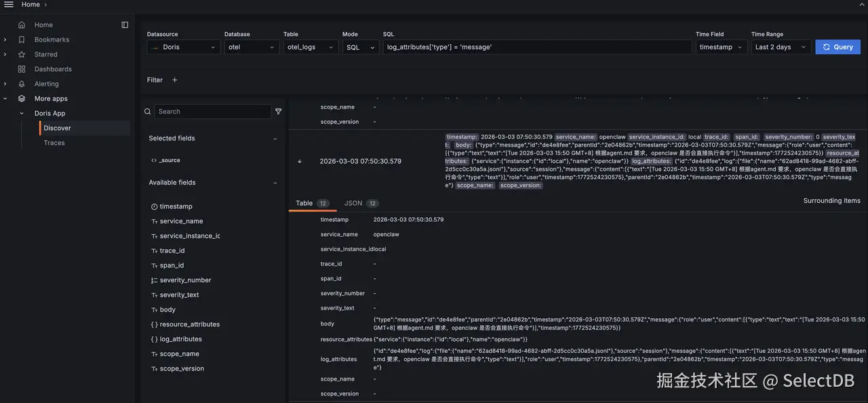Collapse the Selected fields section
Image resolution: width=868 pixels, height=403 pixels.
275,138
